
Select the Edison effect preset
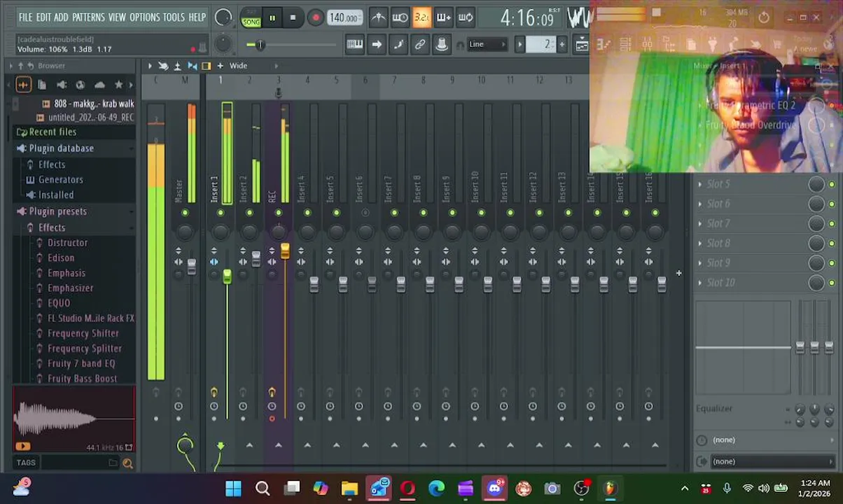point(61,258)
